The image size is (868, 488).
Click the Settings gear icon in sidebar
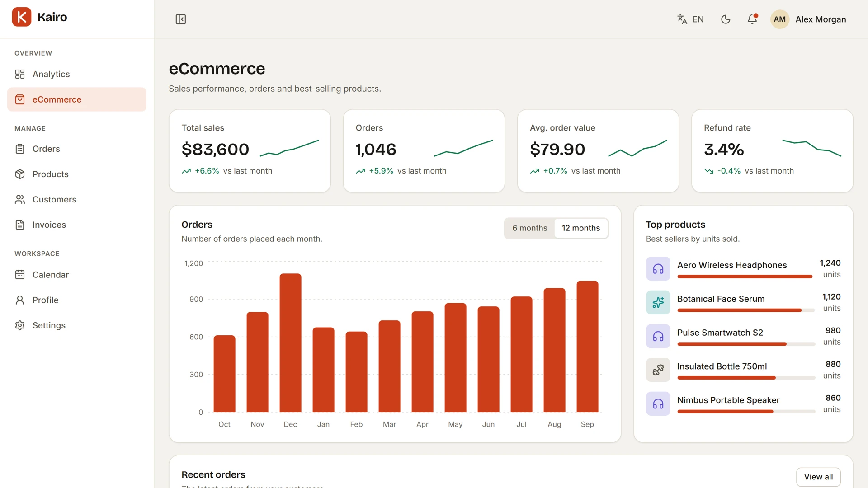[20, 325]
